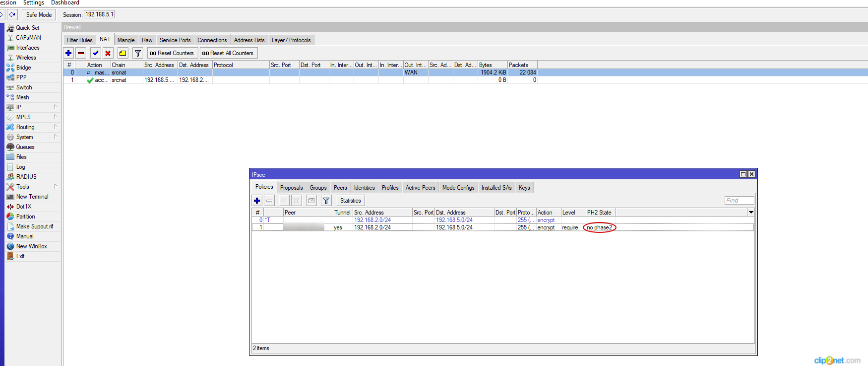
Task: Open Wireless menu
Action: pyautogui.click(x=26, y=58)
